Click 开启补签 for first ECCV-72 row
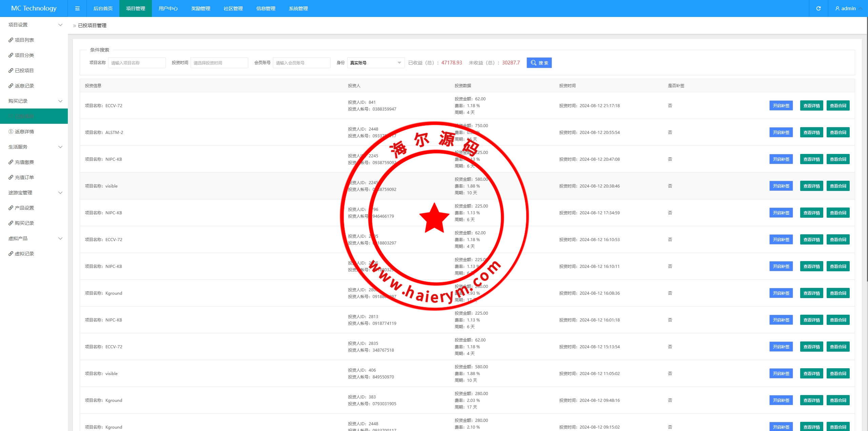868x431 pixels. click(781, 106)
